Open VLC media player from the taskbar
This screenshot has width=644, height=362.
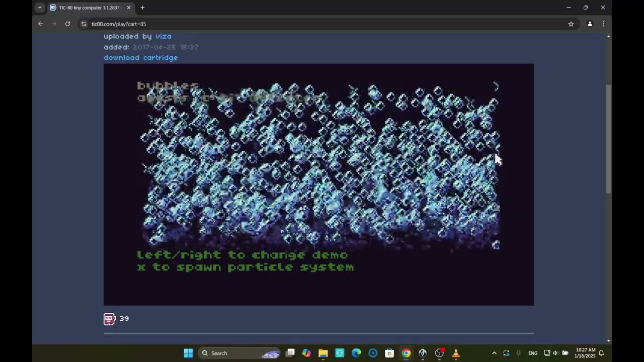(x=456, y=353)
